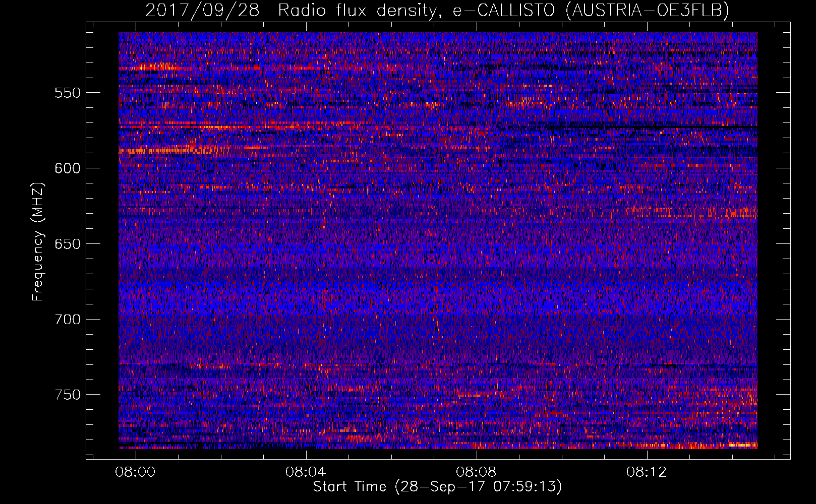Select the 700 frequency tick label
The height and width of the screenshot is (504, 816).
(68, 320)
